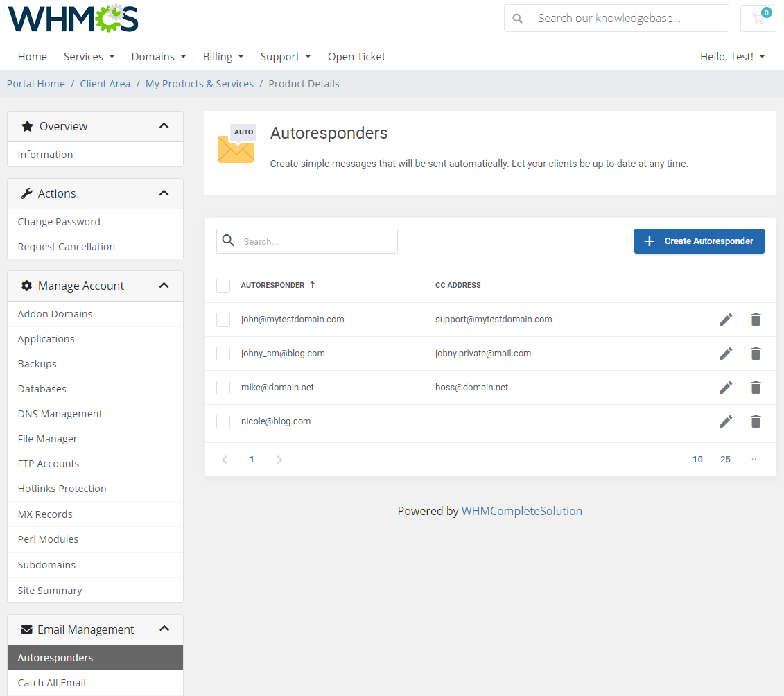Click the magnifying glass in the search box

click(228, 241)
